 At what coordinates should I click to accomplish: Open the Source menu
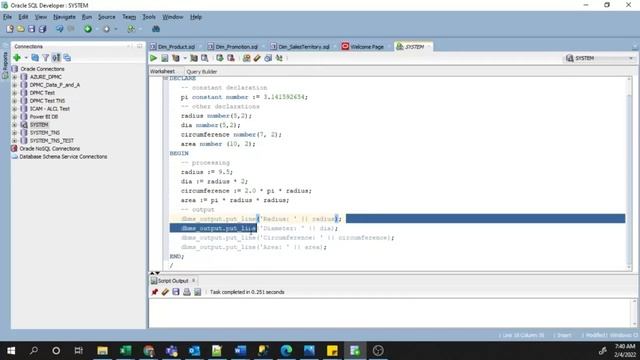(x=107, y=17)
